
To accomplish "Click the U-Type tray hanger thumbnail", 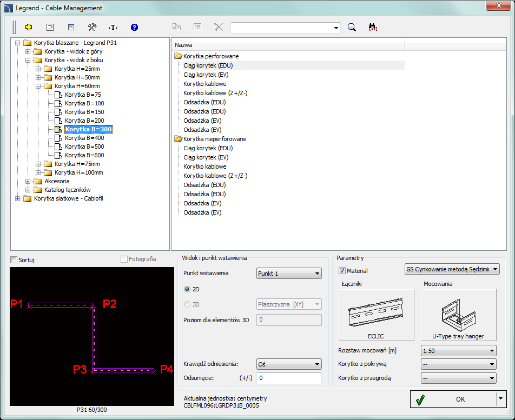I will 459,315.
